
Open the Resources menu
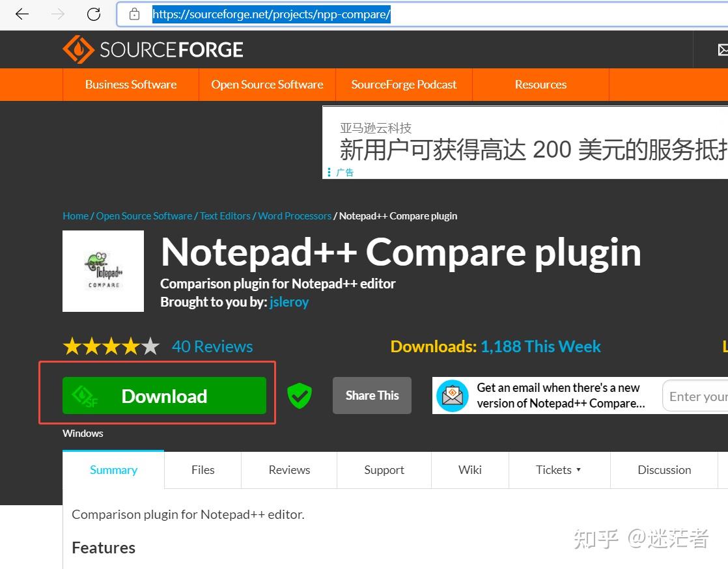tap(540, 85)
